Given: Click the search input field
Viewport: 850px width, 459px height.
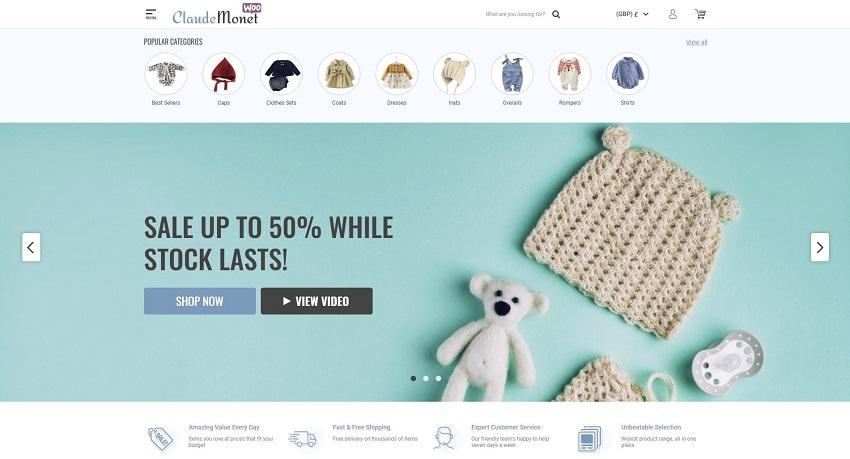Looking at the screenshot, I should coord(515,14).
